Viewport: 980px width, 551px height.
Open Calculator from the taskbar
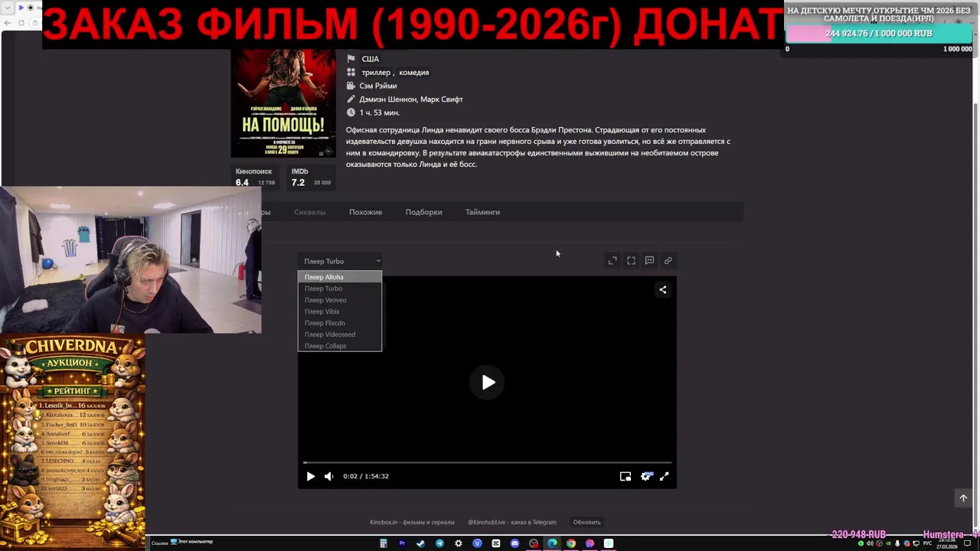pos(384,543)
